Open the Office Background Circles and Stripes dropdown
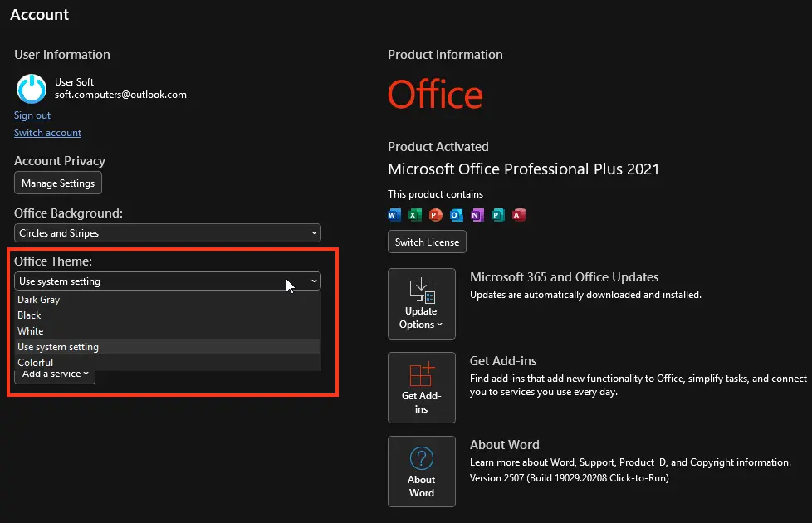 pos(167,233)
